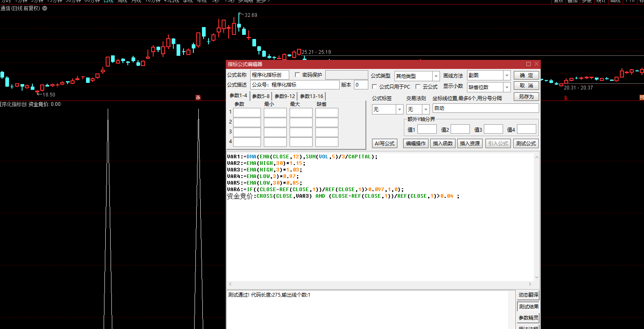Click the 公式名称 input field
The image size is (644, 329).
[270, 75]
